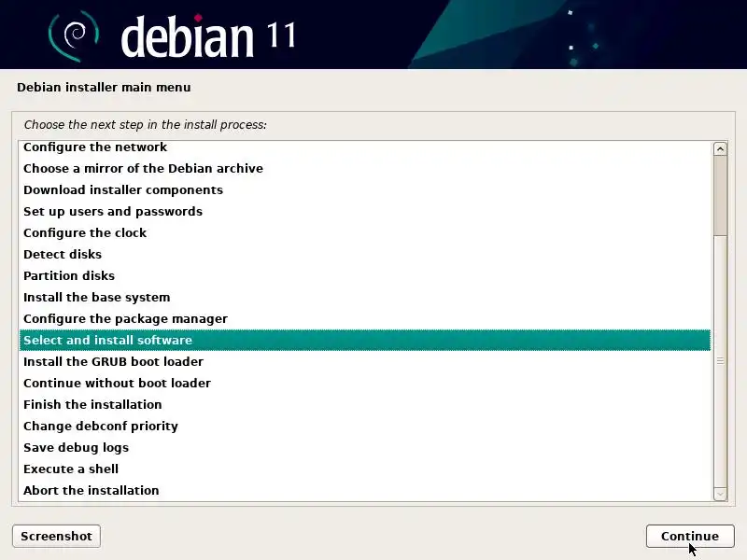Choose a mirror of the Debian archive
The width and height of the screenshot is (747, 560).
(x=365, y=169)
